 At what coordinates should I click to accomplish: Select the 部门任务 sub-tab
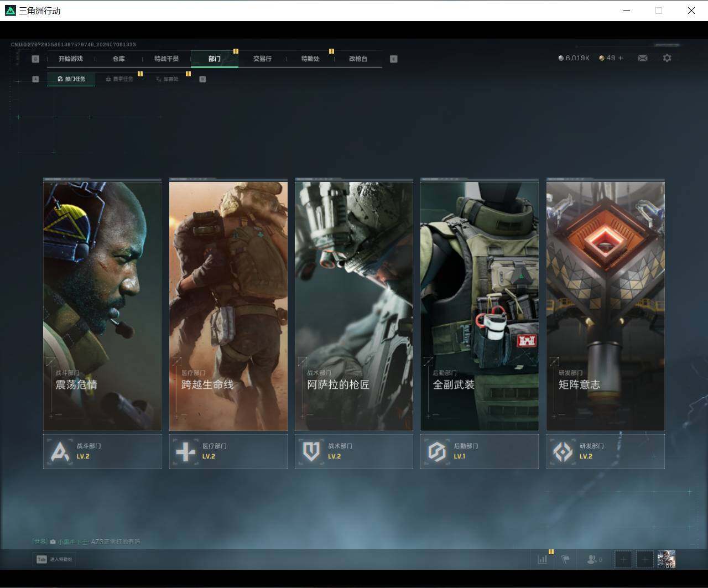pyautogui.click(x=71, y=79)
